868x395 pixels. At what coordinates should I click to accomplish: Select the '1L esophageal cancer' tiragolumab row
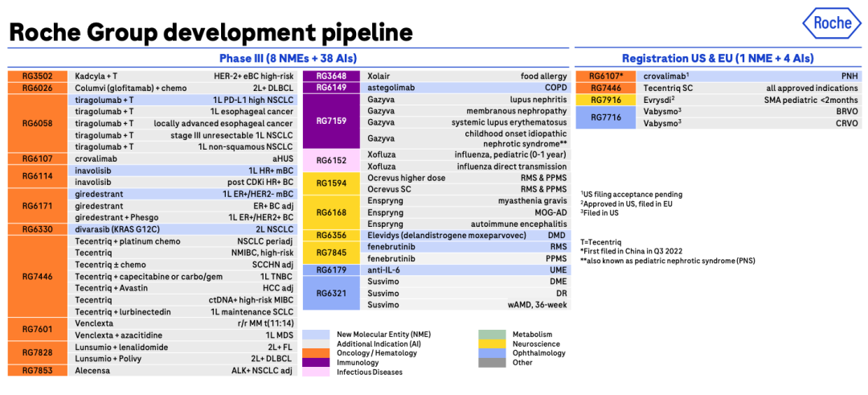[x=184, y=111]
